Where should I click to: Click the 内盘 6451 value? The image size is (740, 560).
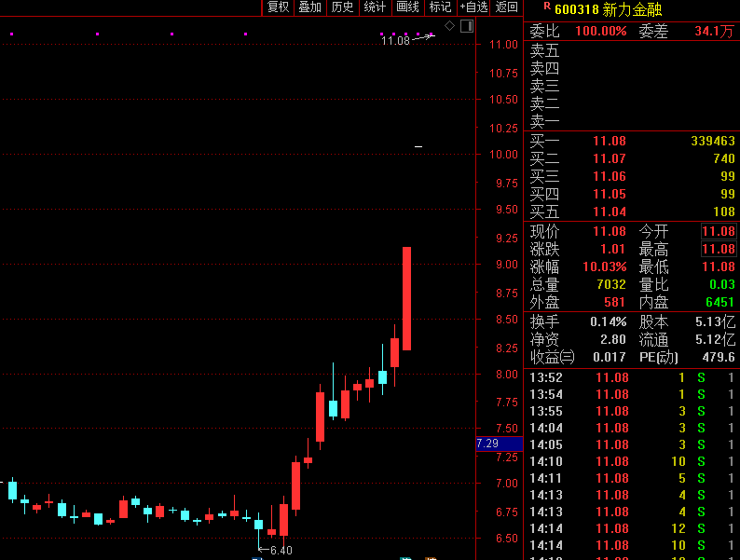pos(720,303)
